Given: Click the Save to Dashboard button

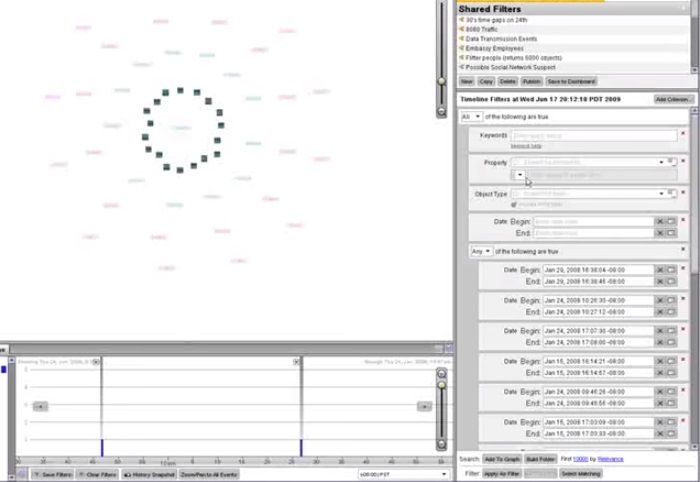Looking at the screenshot, I should click(x=571, y=82).
